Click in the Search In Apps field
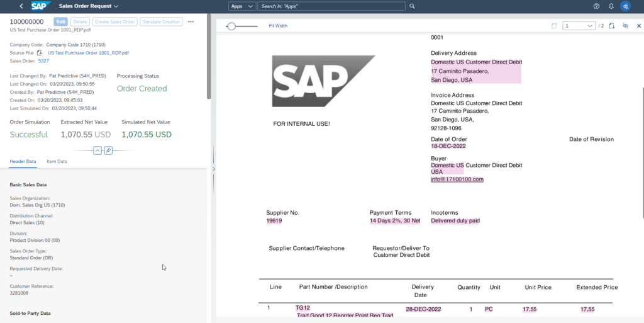 click(331, 6)
